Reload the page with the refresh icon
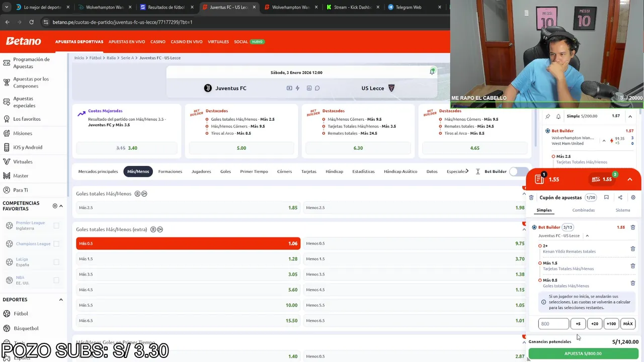644x362 pixels. click(31, 22)
